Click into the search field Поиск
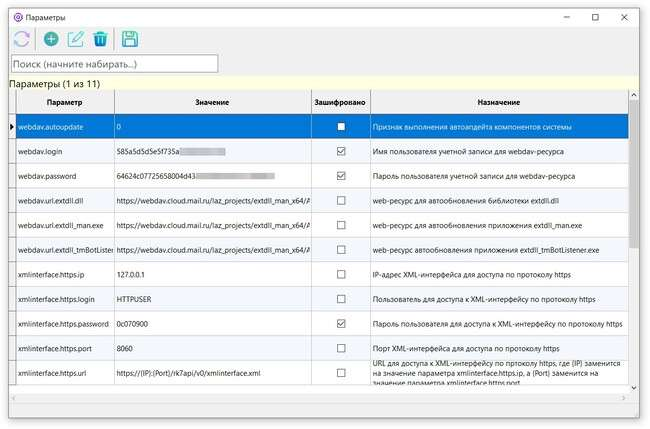Viewport: 650px width, 429px height. pyautogui.click(x=113, y=64)
